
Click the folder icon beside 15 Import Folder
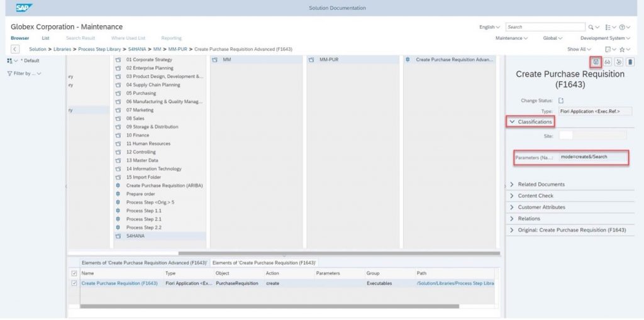118,177
